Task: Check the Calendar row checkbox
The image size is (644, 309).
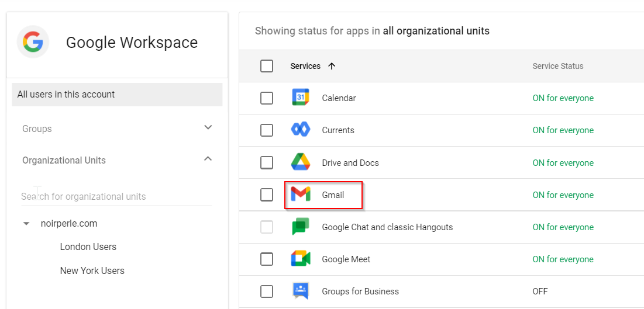Action: [267, 98]
